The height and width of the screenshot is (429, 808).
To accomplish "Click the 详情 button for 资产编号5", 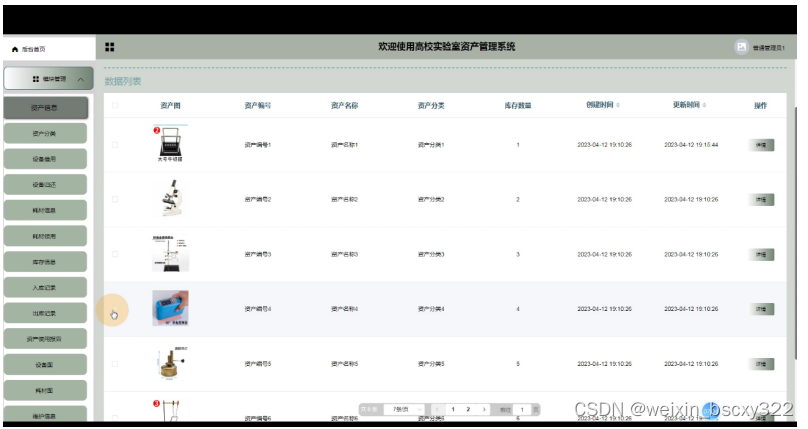I will [761, 364].
